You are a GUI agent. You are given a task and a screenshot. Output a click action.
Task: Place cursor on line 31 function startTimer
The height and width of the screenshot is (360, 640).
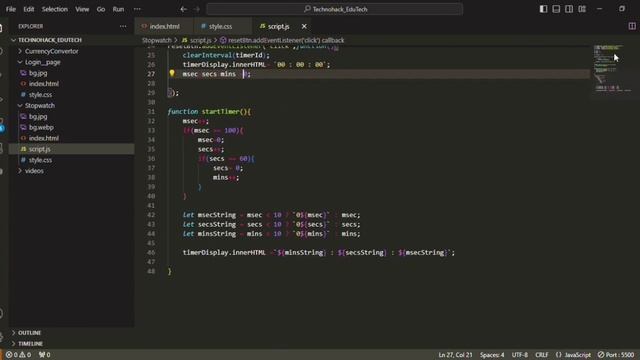(209, 111)
